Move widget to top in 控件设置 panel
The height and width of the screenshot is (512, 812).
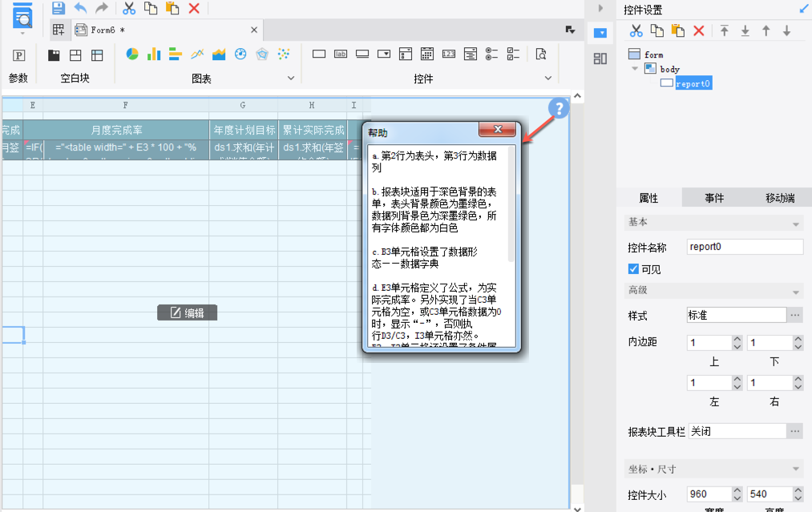click(725, 31)
